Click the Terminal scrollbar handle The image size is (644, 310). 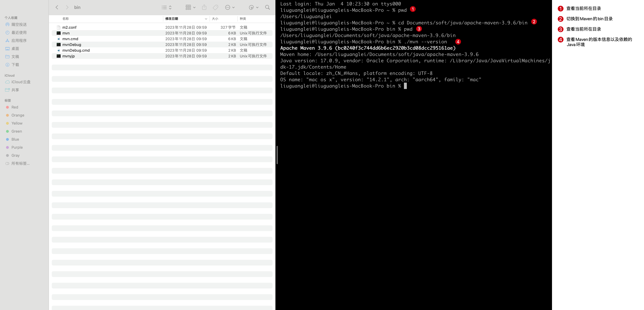(x=277, y=155)
